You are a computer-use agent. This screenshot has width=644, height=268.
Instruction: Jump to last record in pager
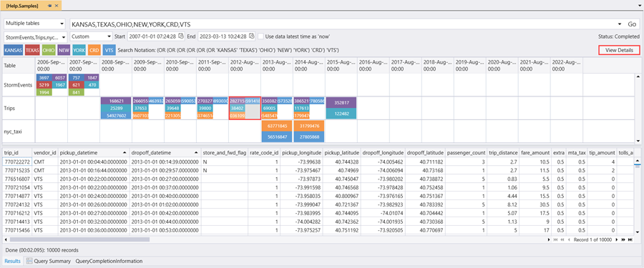630,239
